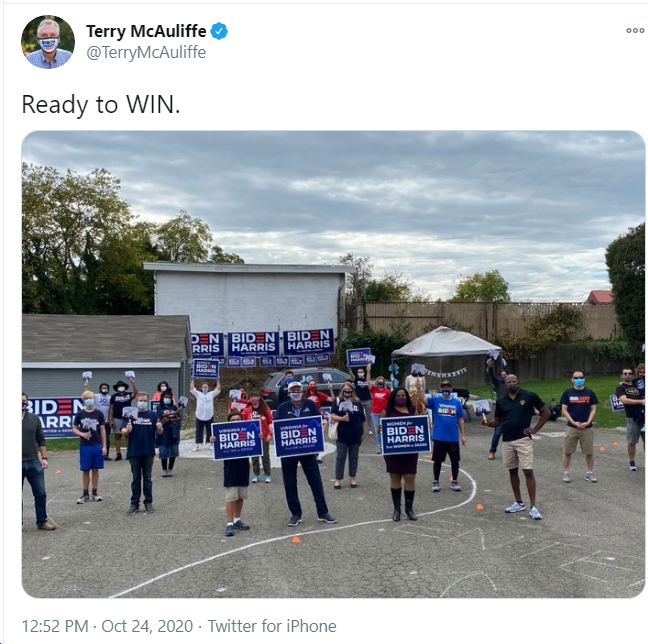
Task: Click the gray canopy tent in photo
Action: 445,343
